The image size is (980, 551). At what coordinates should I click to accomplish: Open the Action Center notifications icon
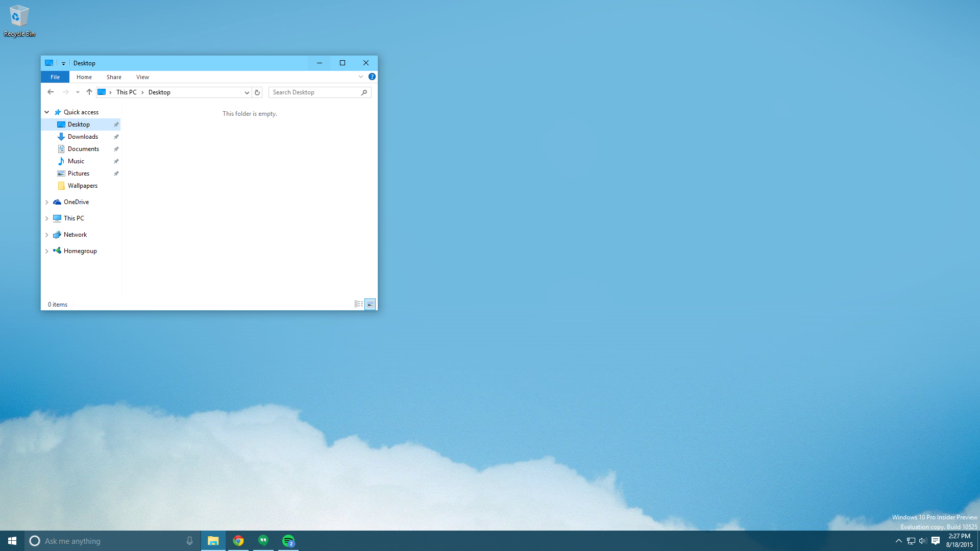click(936, 541)
